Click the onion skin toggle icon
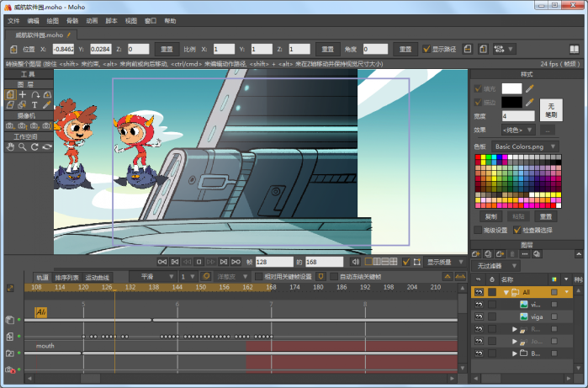This screenshot has width=588, height=388. [x=206, y=277]
